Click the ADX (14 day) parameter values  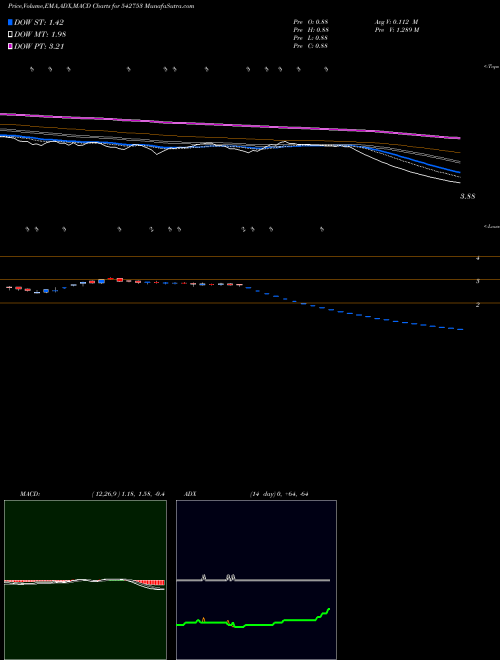279,494
